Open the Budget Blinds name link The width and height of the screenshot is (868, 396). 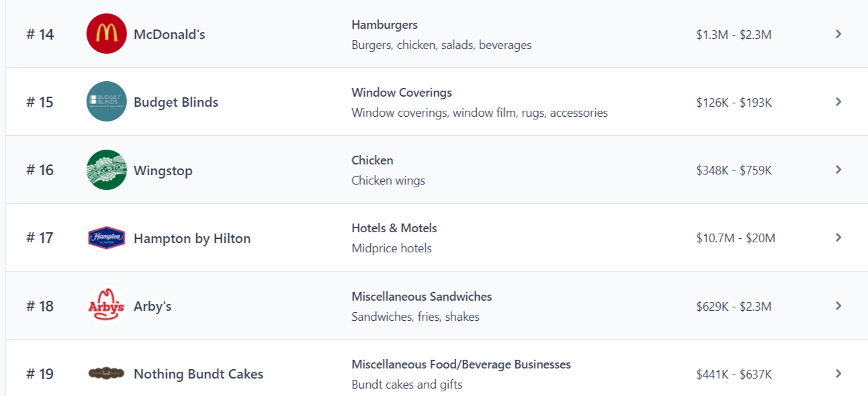pos(176,102)
